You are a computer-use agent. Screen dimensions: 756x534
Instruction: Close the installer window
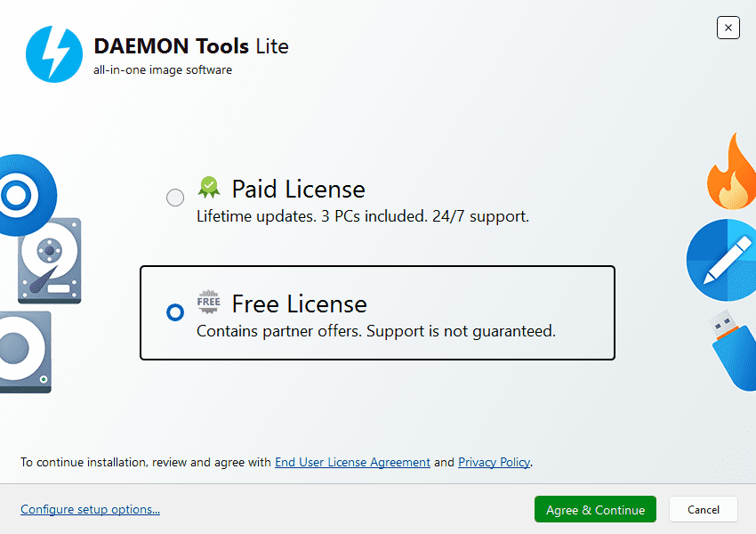click(728, 28)
